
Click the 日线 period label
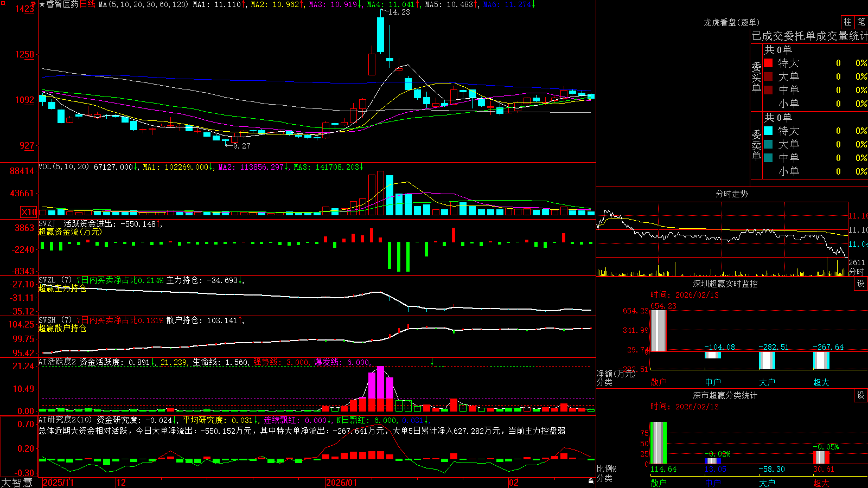[87, 4]
